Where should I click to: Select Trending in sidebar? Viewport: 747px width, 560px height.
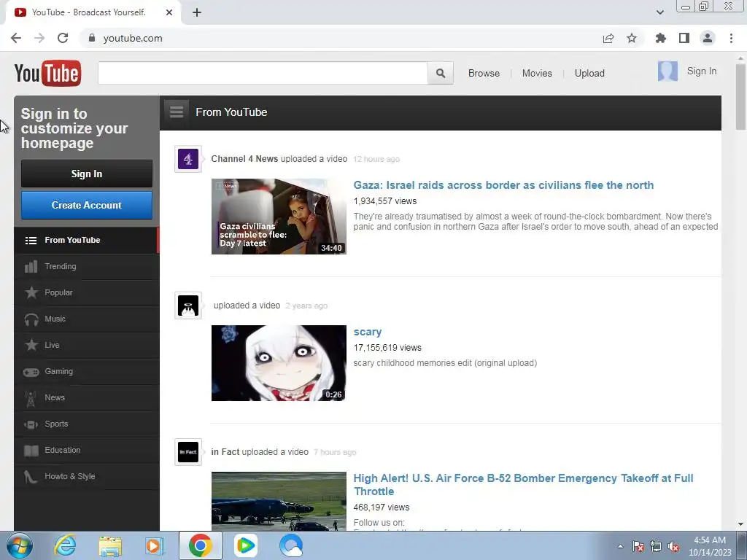[x=86, y=266]
